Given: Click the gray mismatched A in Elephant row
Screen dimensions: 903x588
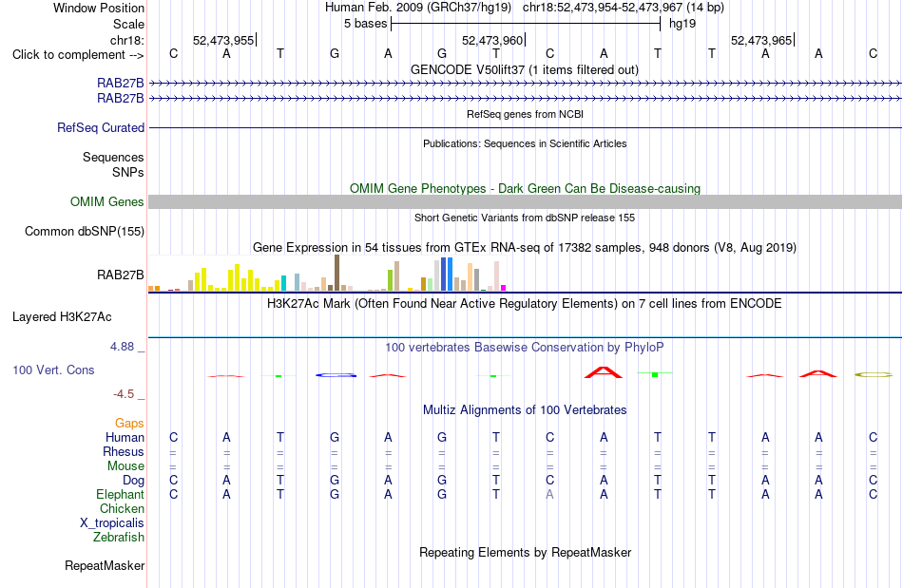Looking at the screenshot, I should click(549, 494).
